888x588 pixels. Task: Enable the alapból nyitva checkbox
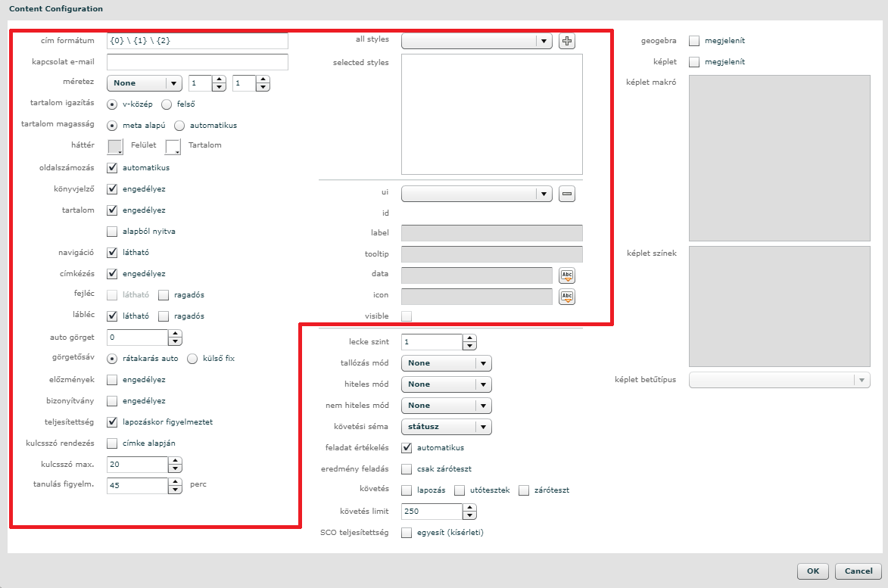112,232
